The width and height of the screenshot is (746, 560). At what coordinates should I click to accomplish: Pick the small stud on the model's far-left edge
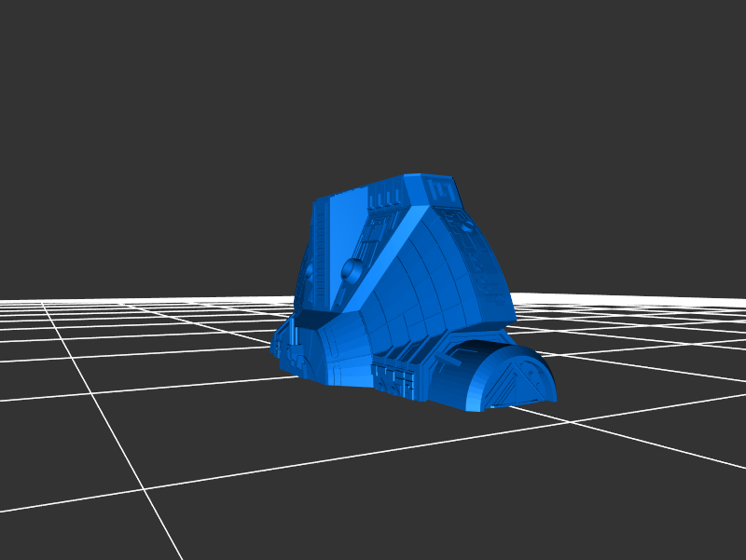tap(307, 273)
